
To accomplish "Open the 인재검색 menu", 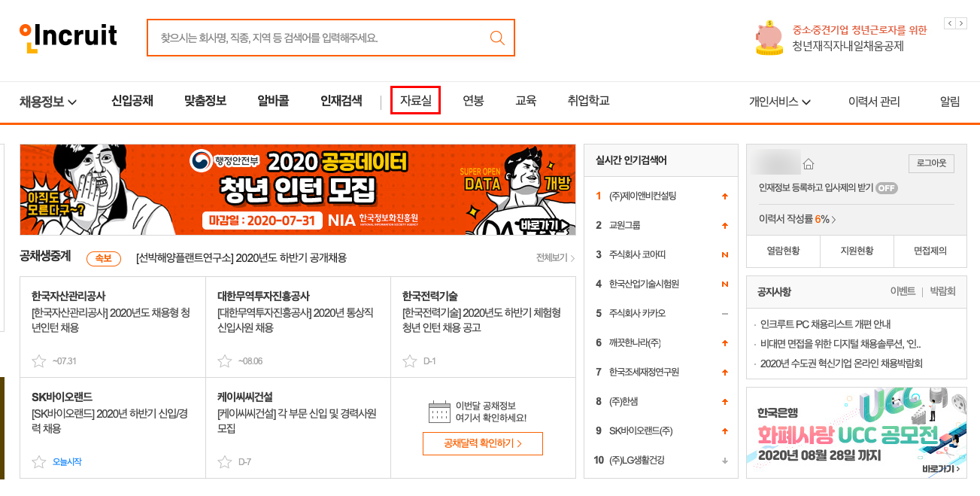I will (341, 101).
